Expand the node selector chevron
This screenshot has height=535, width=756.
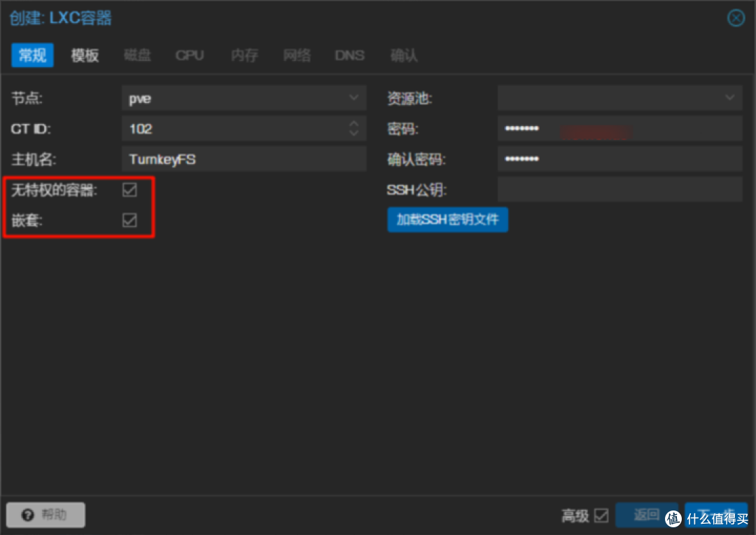click(x=354, y=98)
